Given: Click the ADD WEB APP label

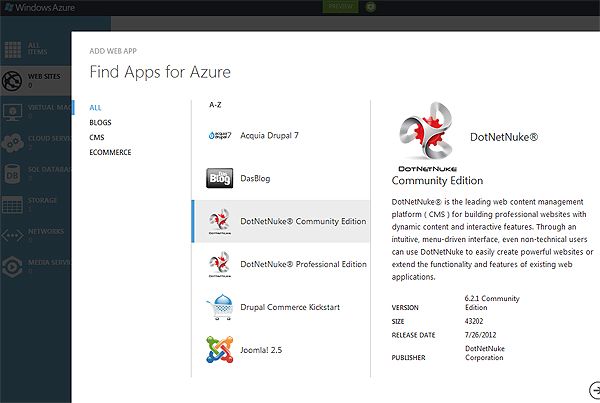Looking at the screenshot, I should coord(113,51).
